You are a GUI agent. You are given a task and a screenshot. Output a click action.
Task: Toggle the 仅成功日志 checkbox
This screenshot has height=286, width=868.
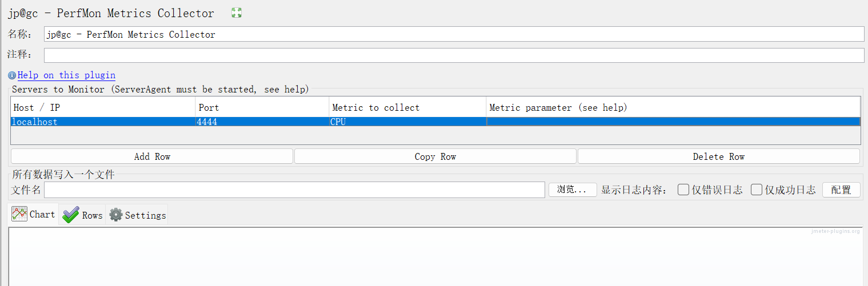[757, 190]
